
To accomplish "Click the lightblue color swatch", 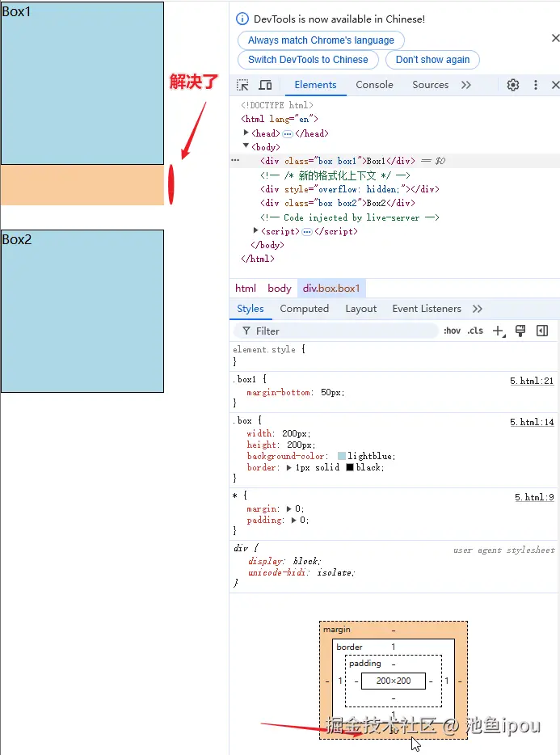I will point(342,456).
